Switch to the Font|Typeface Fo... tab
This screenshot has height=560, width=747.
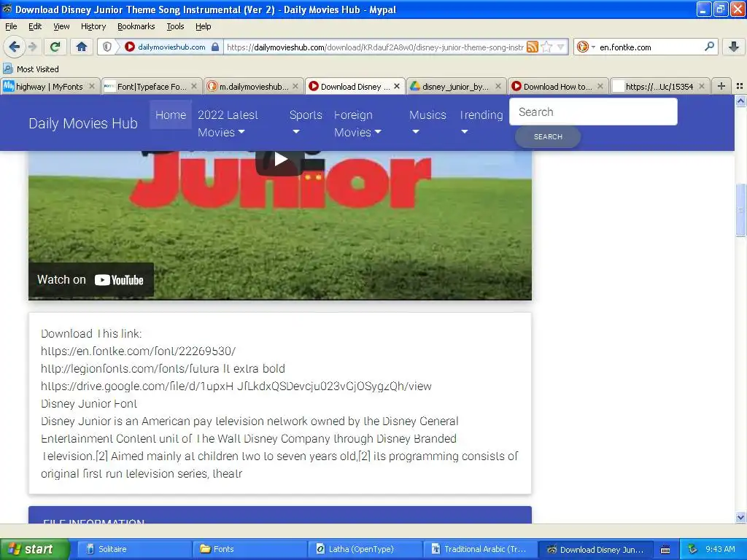click(152, 86)
